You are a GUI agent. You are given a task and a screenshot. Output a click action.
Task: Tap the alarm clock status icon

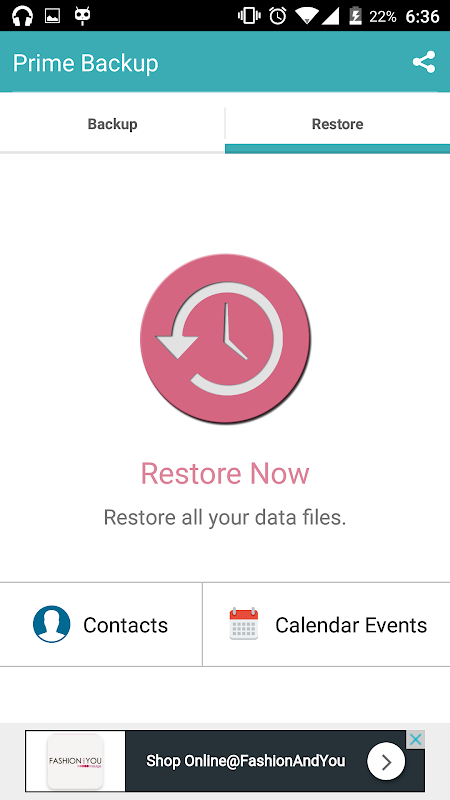278,16
